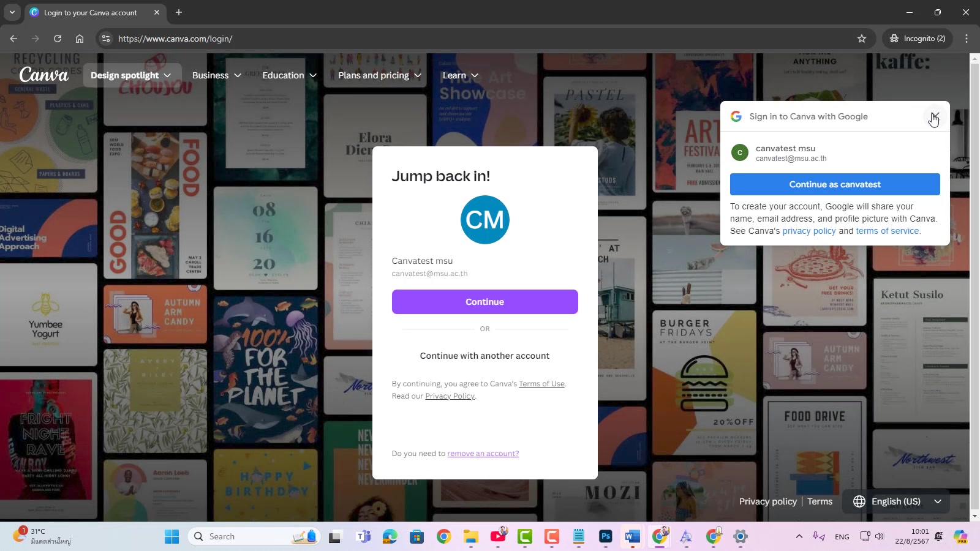Go back to the previous page
The image size is (980, 551).
point(13,39)
